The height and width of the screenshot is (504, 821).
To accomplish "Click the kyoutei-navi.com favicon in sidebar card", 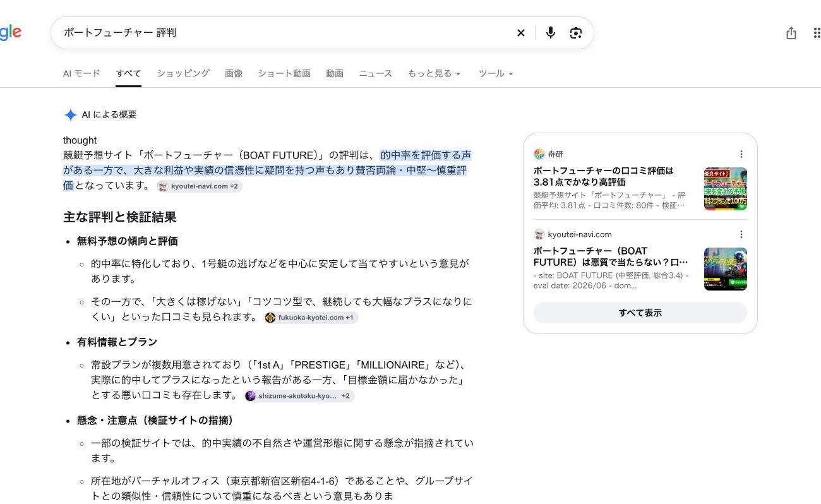I will [x=539, y=234].
